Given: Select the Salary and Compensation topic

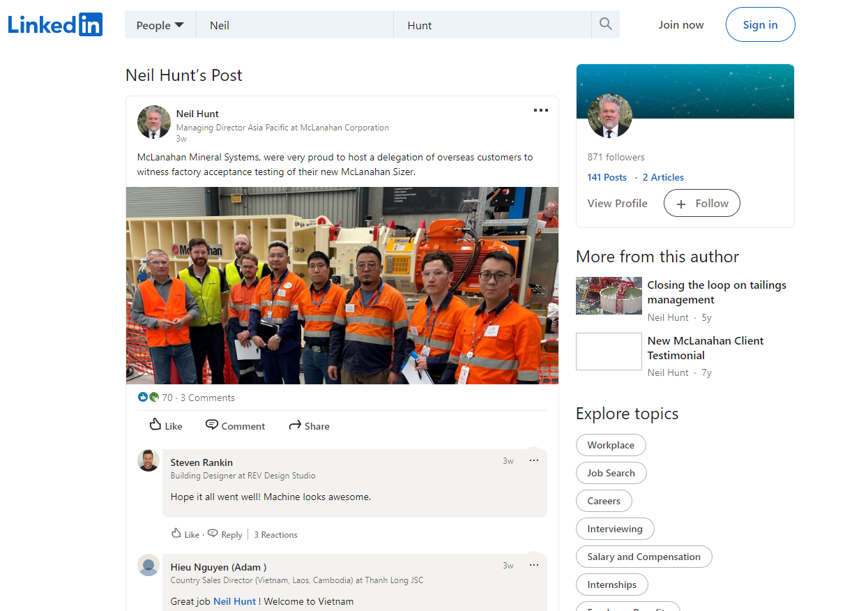Looking at the screenshot, I should coord(644,557).
